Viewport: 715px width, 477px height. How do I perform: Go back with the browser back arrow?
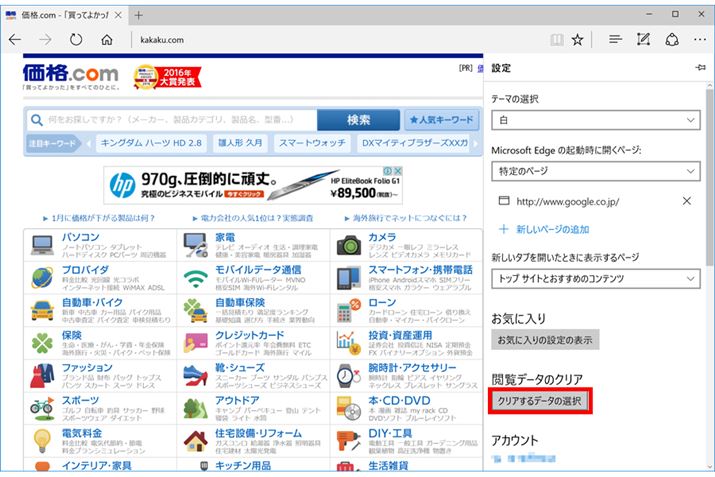tap(15, 40)
